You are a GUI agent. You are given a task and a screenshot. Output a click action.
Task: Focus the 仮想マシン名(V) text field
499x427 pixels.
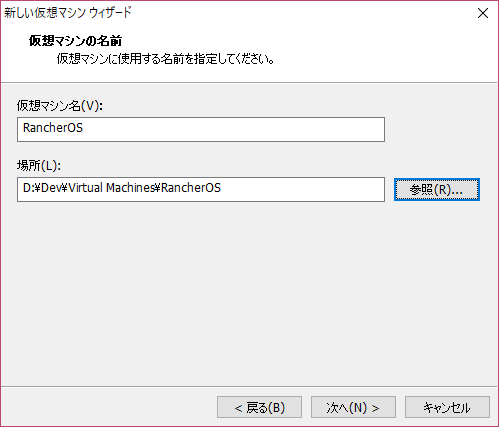click(201, 129)
